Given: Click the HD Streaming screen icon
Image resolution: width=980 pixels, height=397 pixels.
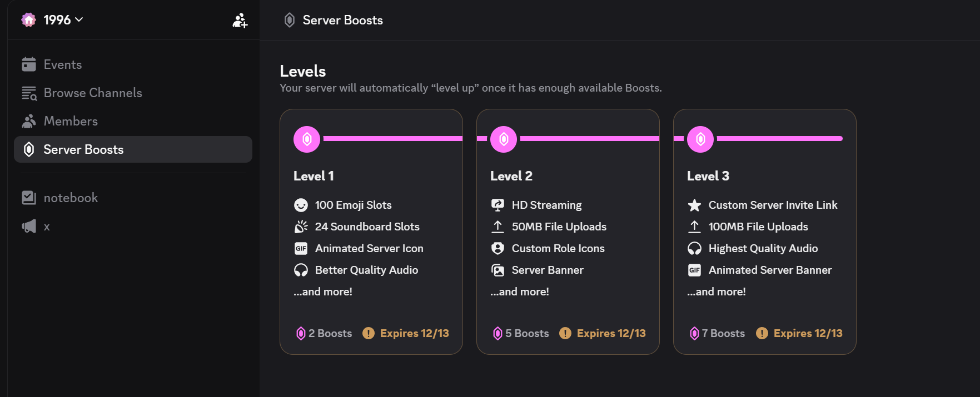Looking at the screenshot, I should click(498, 205).
